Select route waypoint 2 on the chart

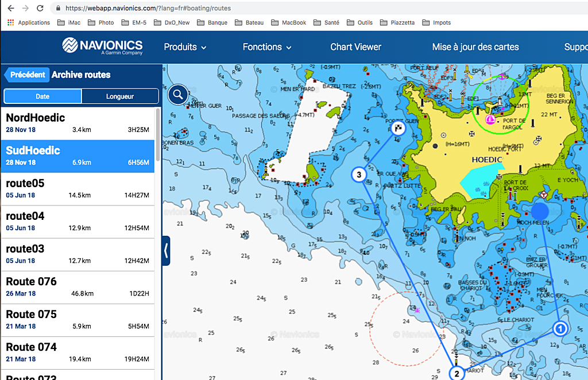point(457,373)
